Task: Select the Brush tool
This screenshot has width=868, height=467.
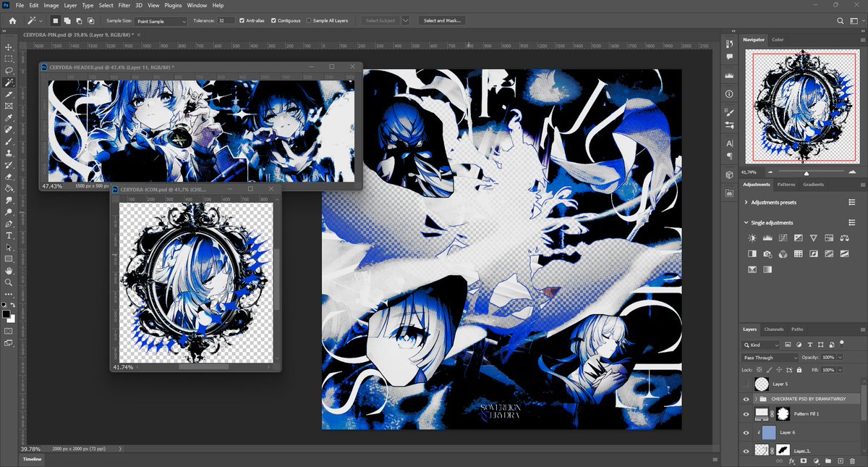Action: 9,141
